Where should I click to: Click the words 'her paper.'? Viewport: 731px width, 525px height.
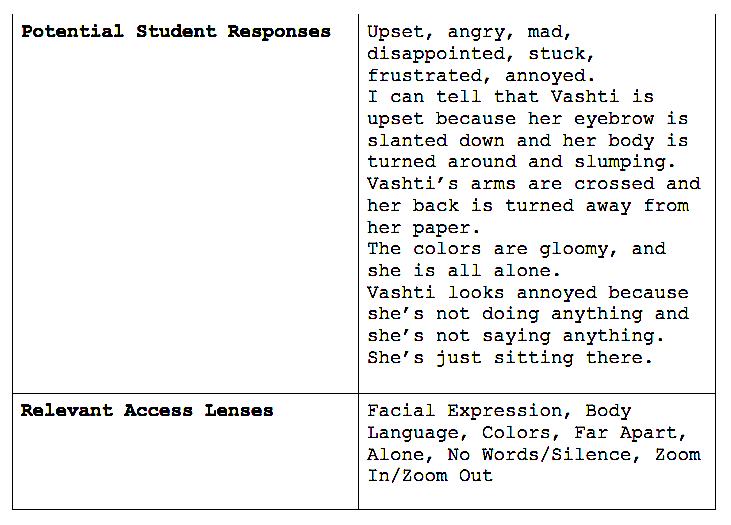pos(423,228)
